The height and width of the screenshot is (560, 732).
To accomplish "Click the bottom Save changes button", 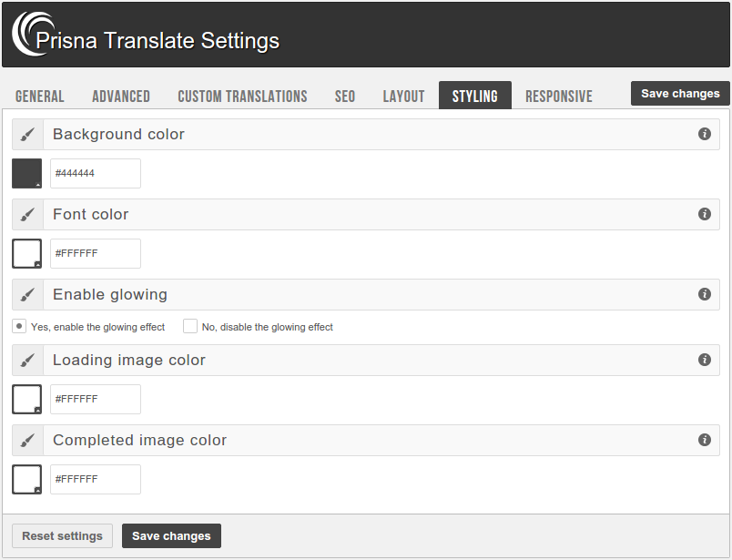I will pos(171,535).
